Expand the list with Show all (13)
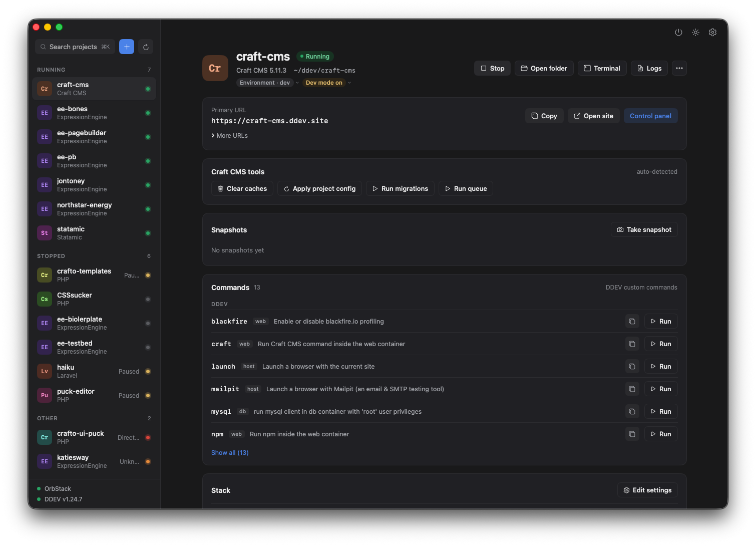Screen dimensions: 756x546 pyautogui.click(x=230, y=452)
